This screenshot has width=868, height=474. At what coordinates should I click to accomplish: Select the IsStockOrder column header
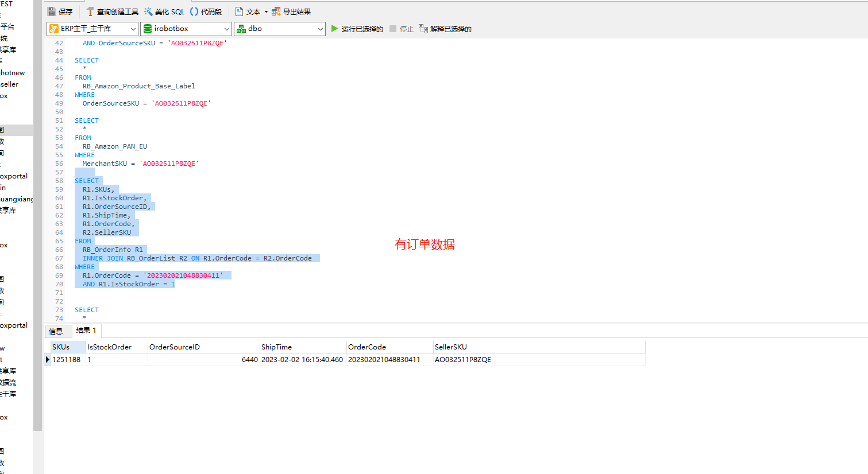coord(117,347)
